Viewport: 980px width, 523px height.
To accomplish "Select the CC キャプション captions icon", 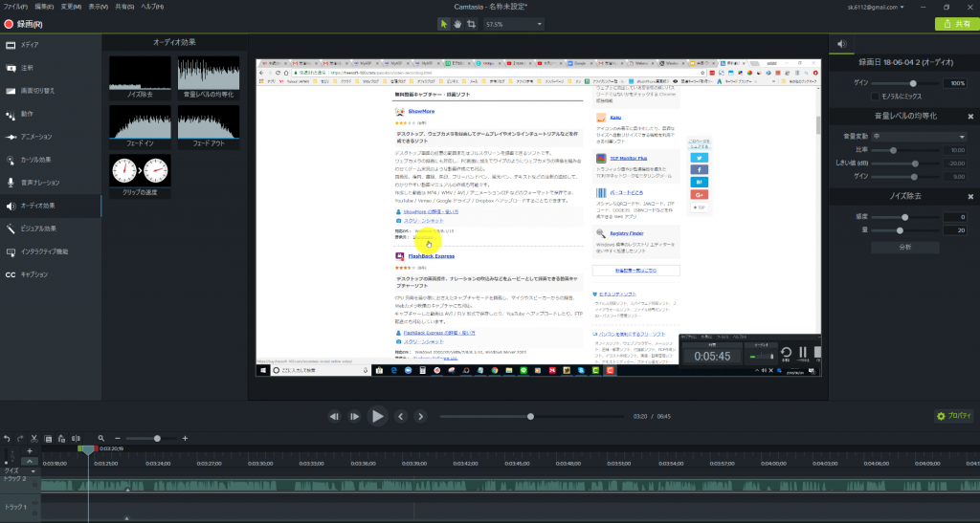I will point(11,274).
